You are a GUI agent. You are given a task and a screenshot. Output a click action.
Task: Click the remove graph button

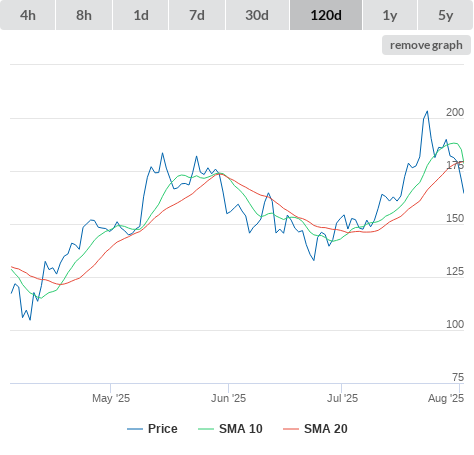point(426,45)
